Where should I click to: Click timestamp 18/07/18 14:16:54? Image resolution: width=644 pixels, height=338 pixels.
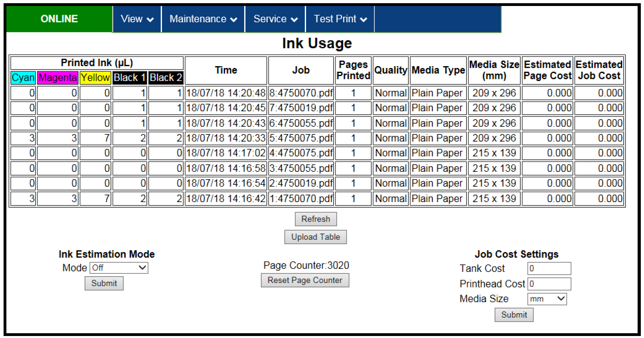pyautogui.click(x=226, y=183)
